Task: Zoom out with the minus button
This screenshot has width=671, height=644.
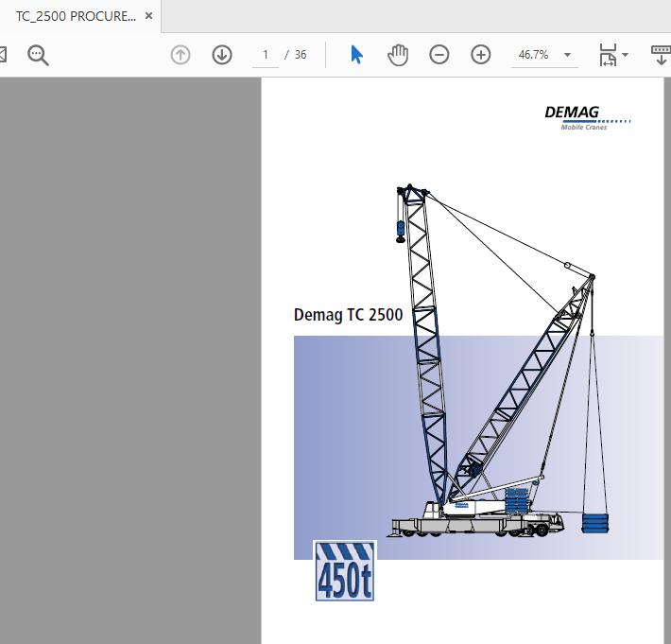Action: point(439,55)
